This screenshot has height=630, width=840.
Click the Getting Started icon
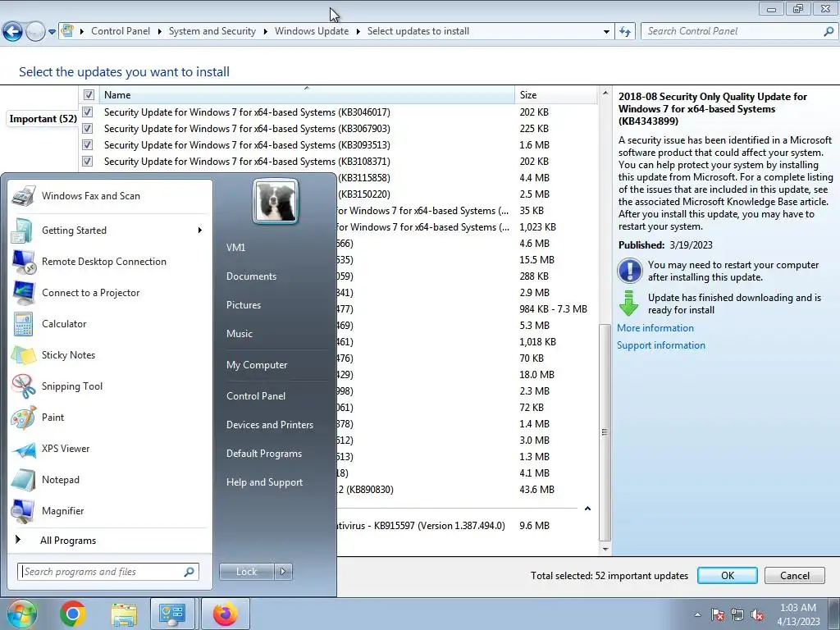coord(24,231)
